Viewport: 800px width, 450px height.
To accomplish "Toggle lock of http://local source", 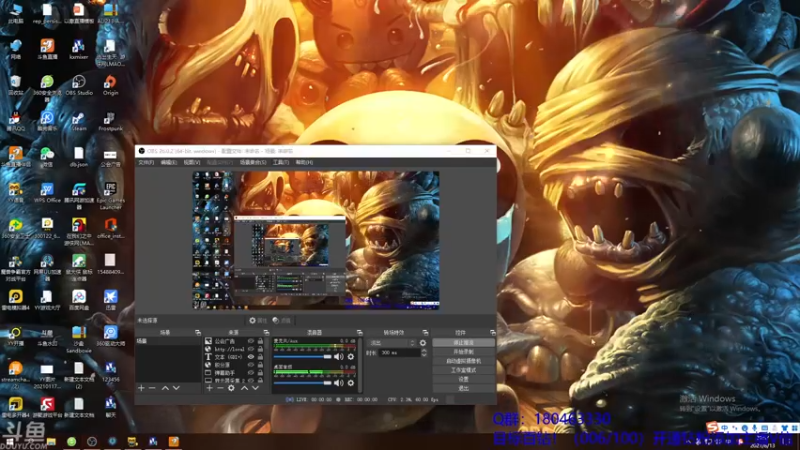I will pos(260,349).
